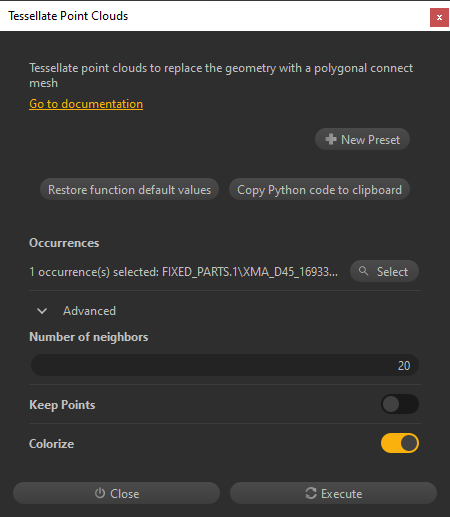This screenshot has width=450, height=517.
Task: Enable the Keep Points toggle
Action: click(x=400, y=404)
